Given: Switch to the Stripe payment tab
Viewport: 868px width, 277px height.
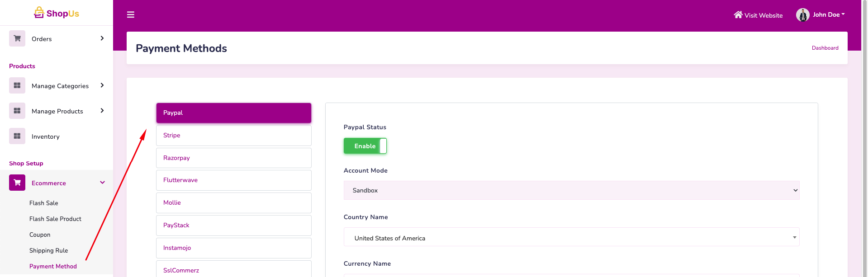Looking at the screenshot, I should point(233,135).
